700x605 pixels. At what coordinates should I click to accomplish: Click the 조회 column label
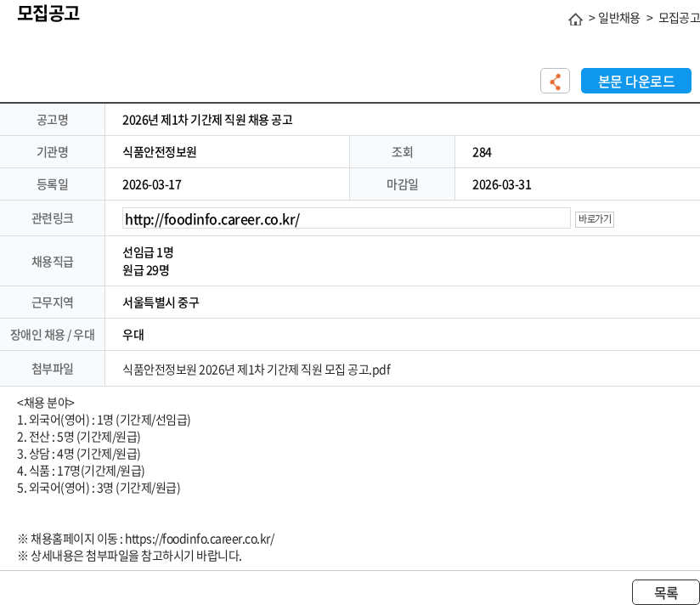[402, 152]
